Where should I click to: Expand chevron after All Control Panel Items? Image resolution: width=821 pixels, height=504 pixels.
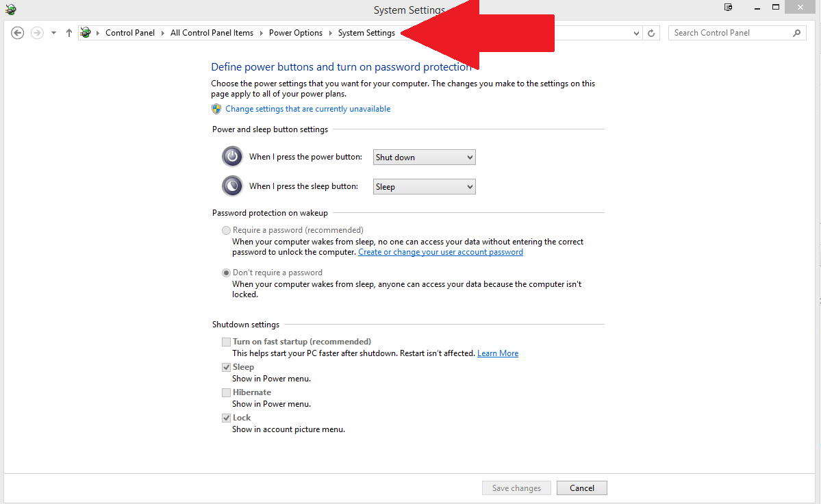point(262,33)
